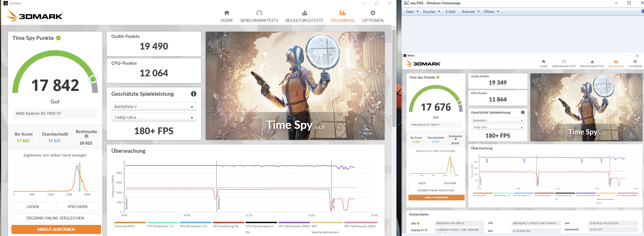Screen dimensions: 644x236
Task: Click the info icon under Bestmarke
Action: pyautogui.click(x=87, y=136)
